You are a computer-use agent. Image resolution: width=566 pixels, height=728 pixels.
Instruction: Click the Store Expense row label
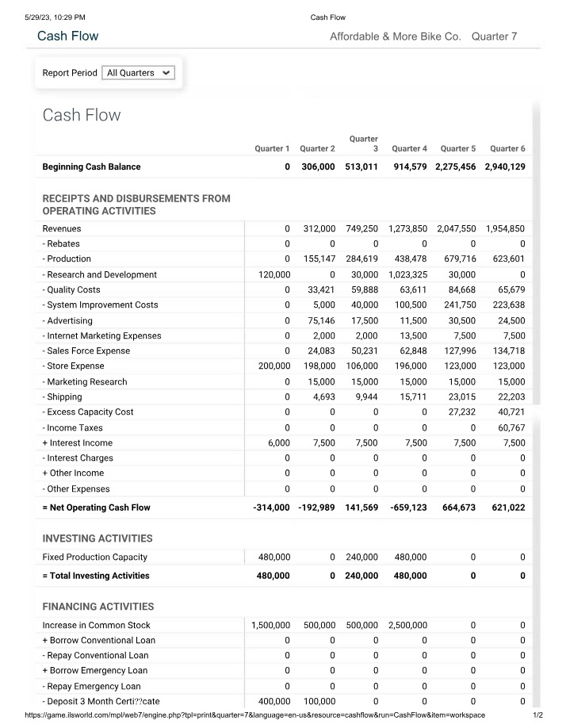73,366
